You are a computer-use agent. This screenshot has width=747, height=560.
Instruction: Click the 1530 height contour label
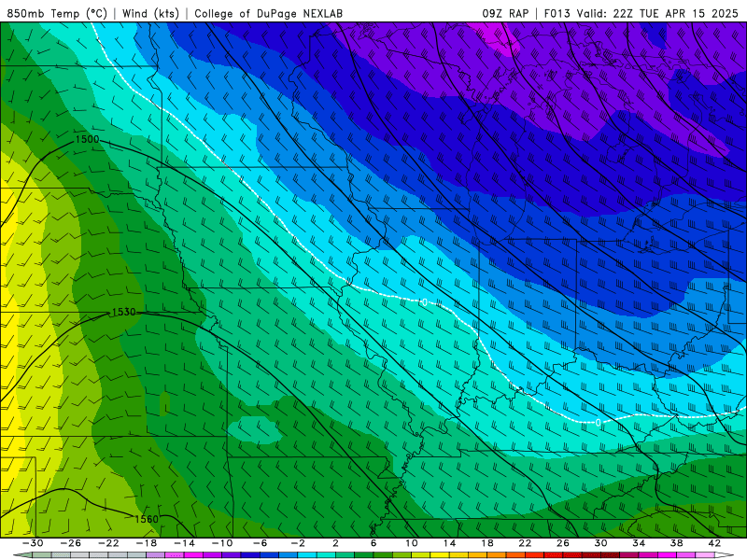click(123, 313)
